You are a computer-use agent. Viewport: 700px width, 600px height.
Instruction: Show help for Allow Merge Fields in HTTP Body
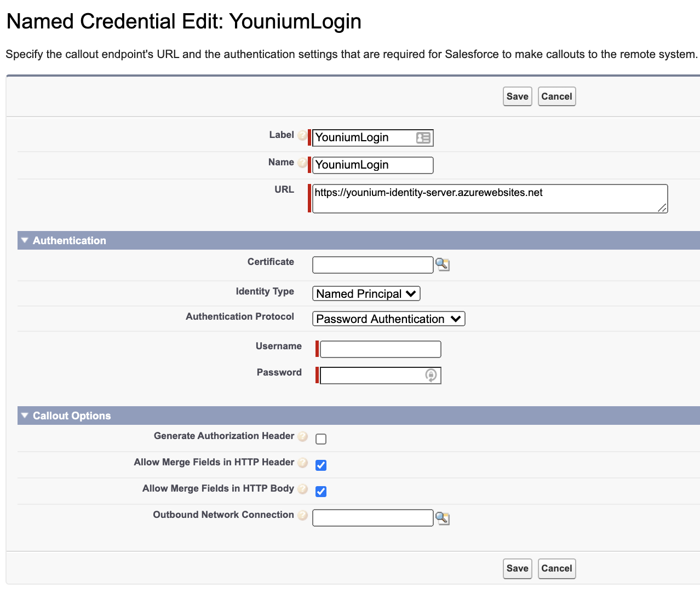click(302, 489)
